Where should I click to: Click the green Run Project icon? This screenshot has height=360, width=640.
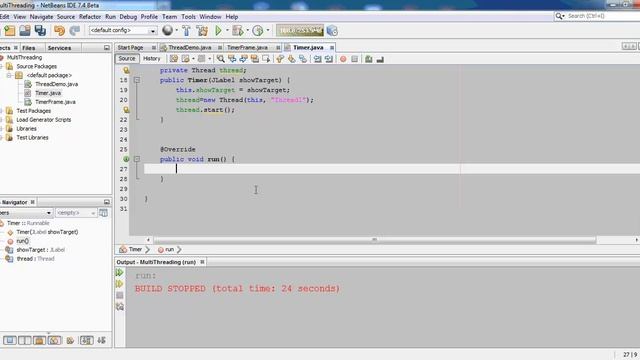[218, 31]
